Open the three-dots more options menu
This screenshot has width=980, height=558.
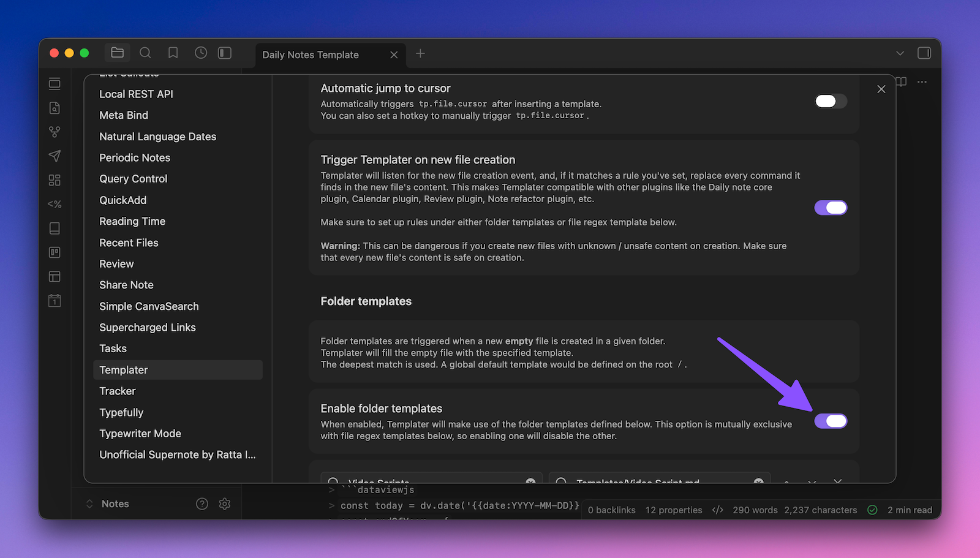(922, 81)
